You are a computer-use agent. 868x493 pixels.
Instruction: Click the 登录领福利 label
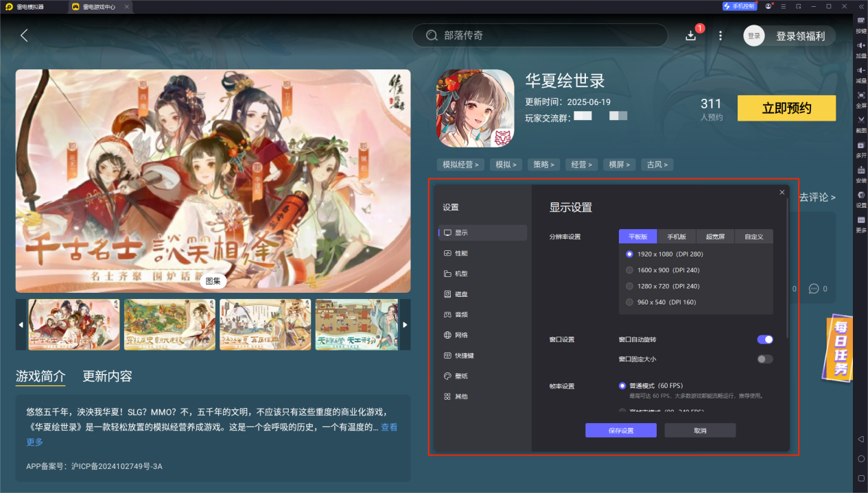pos(800,36)
